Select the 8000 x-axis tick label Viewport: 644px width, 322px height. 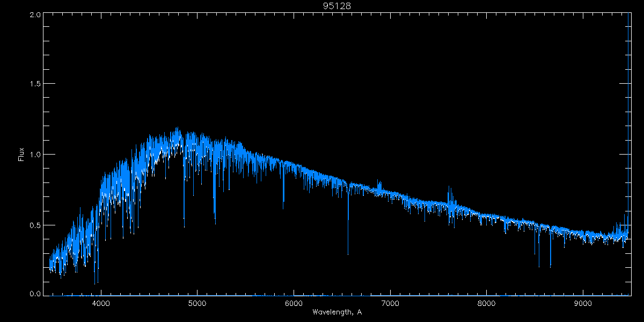pyautogui.click(x=487, y=303)
